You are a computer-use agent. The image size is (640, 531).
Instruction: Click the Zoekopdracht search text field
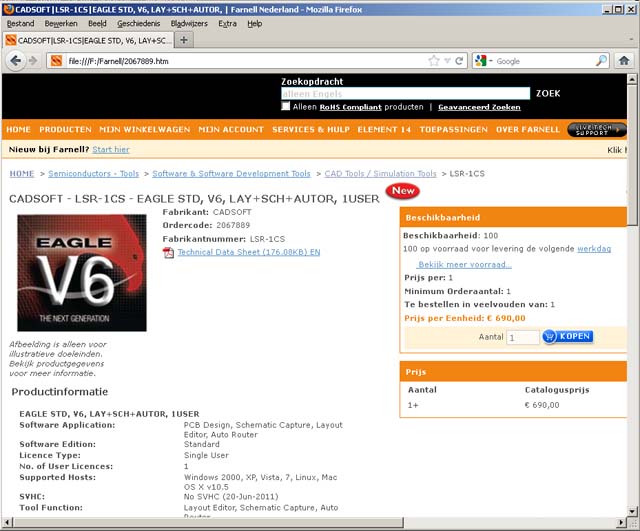tap(405, 93)
